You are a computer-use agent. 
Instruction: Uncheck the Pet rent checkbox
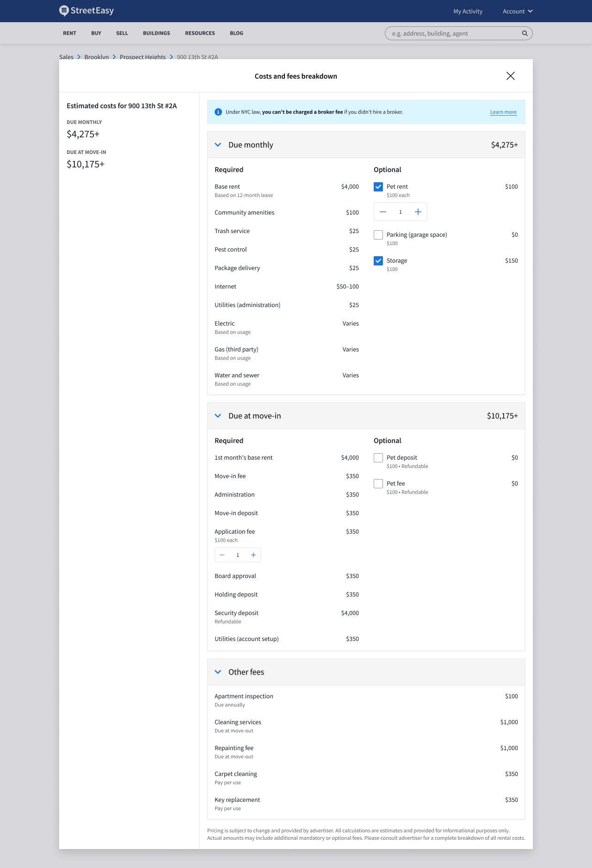(x=378, y=187)
